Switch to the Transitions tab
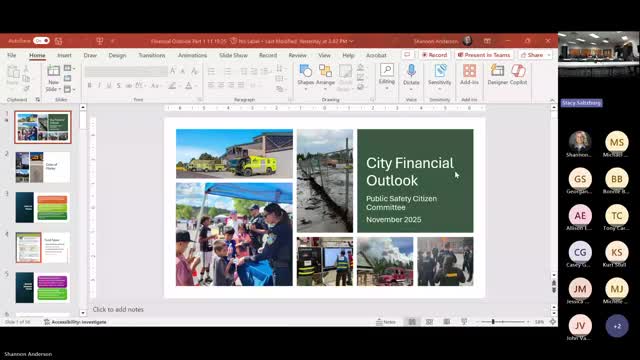 click(151, 55)
